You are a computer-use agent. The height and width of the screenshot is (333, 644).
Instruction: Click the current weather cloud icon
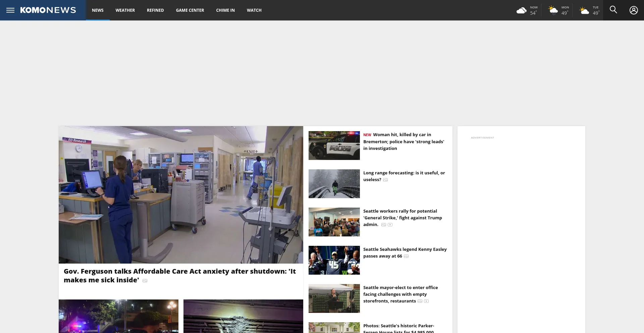[521, 10]
